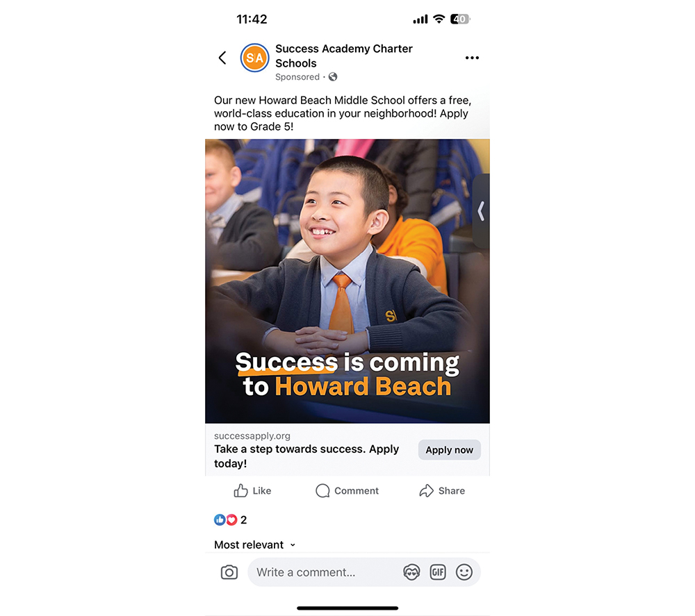Open the emoji smiley picker
The width and height of the screenshot is (695, 616).
click(464, 572)
